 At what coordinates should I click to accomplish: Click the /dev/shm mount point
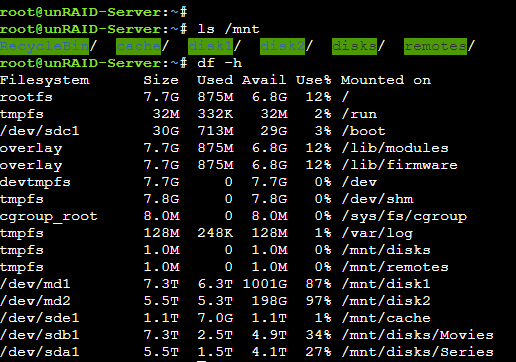(x=377, y=199)
